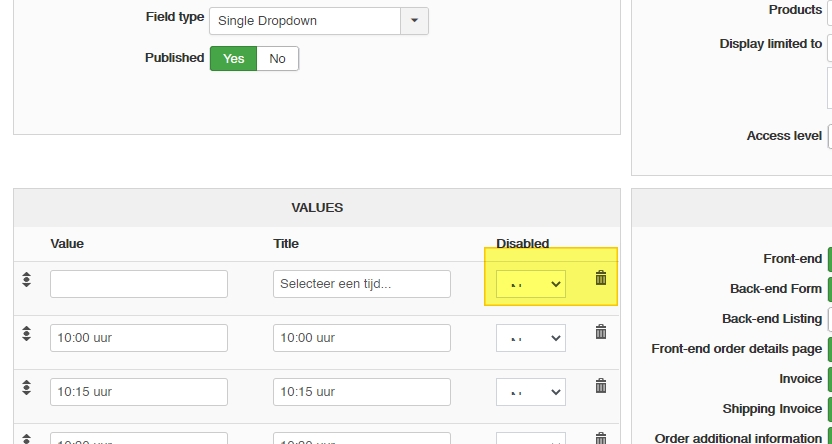Set Published to No

pos(277,58)
